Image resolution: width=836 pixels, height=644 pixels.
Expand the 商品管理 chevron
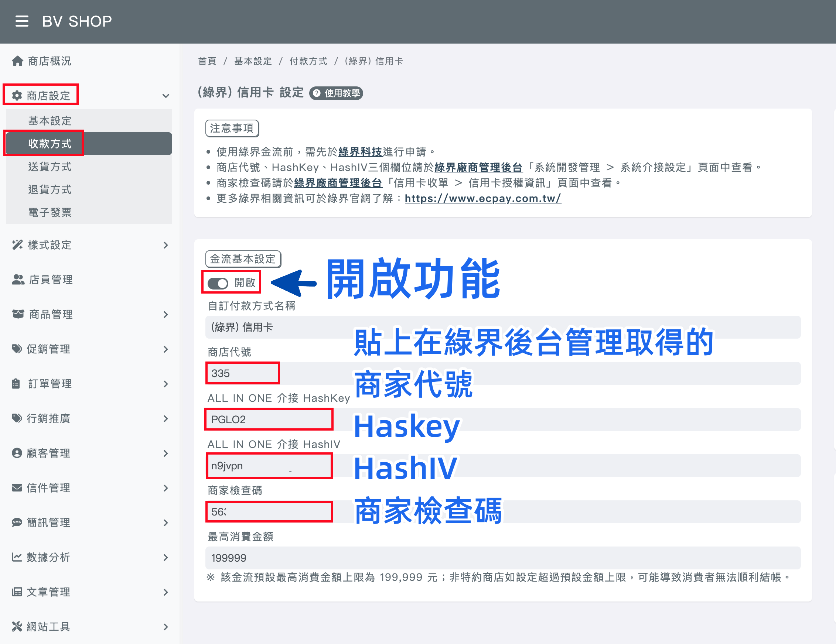pos(166,314)
